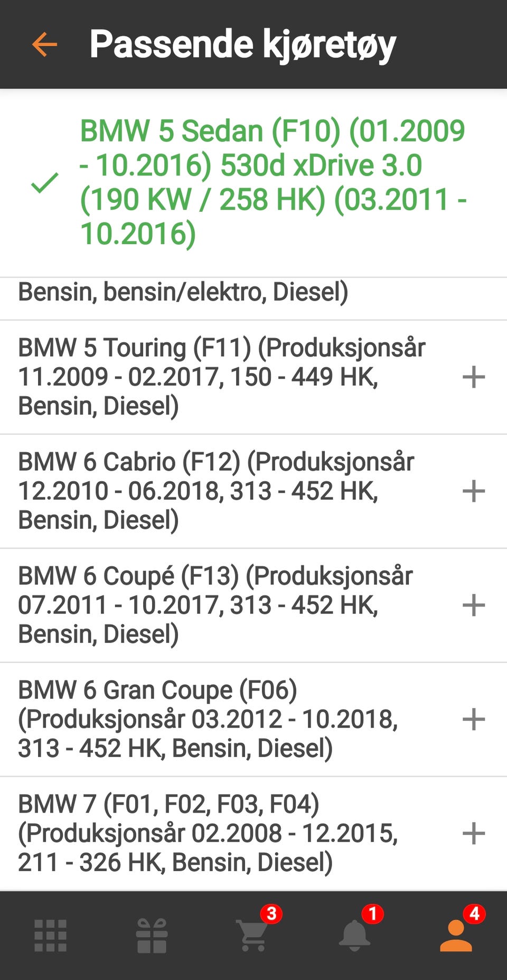Screen dimensions: 507x980
Task: Tap partial row 'Bensin, bensin/elektro, Diesel'
Action: [x=183, y=292]
